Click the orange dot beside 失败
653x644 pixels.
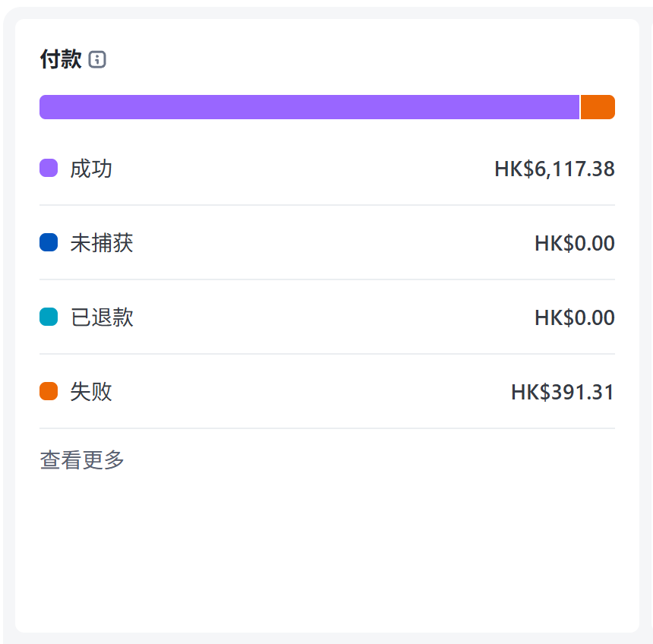click(x=49, y=391)
